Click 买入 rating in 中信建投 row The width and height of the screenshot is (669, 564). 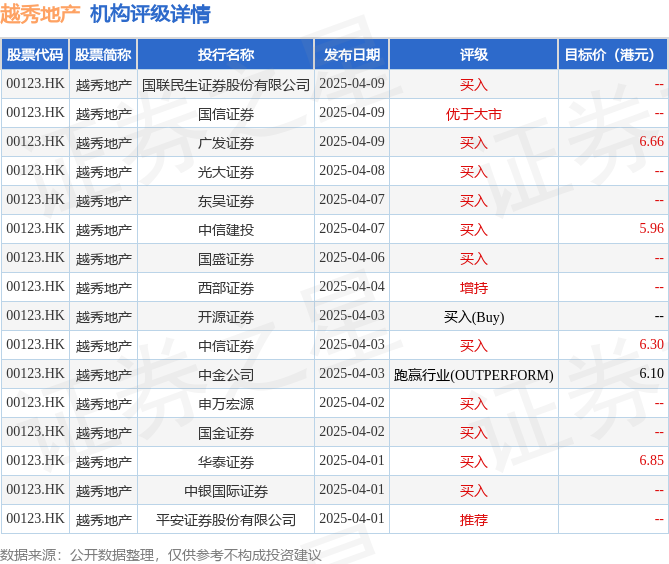[x=474, y=230]
